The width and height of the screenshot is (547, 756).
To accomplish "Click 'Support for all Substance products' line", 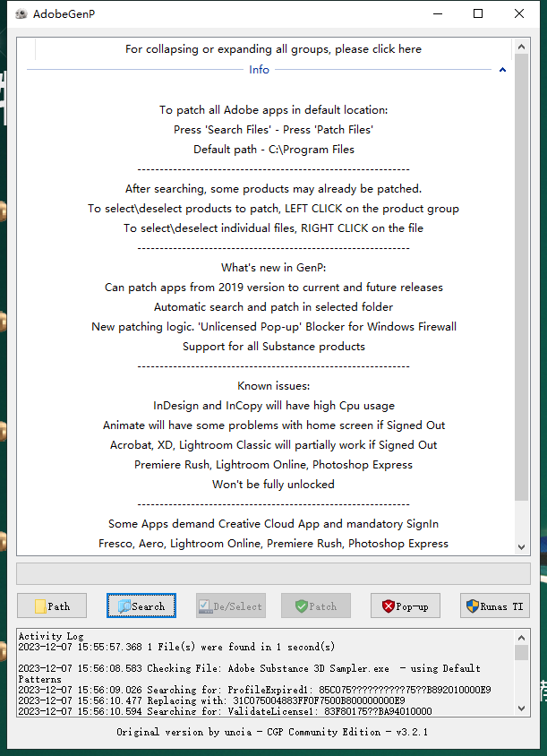I will click(273, 347).
